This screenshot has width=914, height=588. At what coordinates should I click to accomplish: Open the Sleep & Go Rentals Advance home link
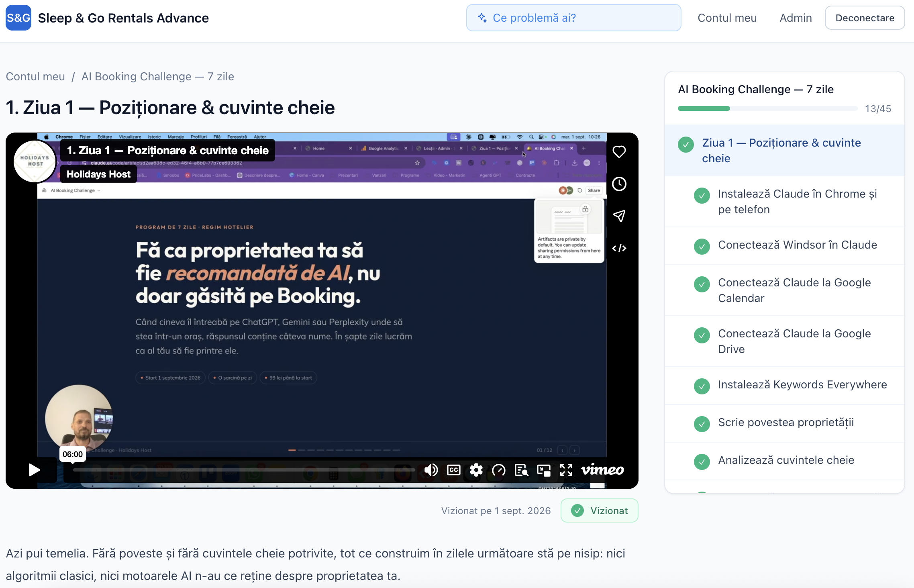click(123, 18)
